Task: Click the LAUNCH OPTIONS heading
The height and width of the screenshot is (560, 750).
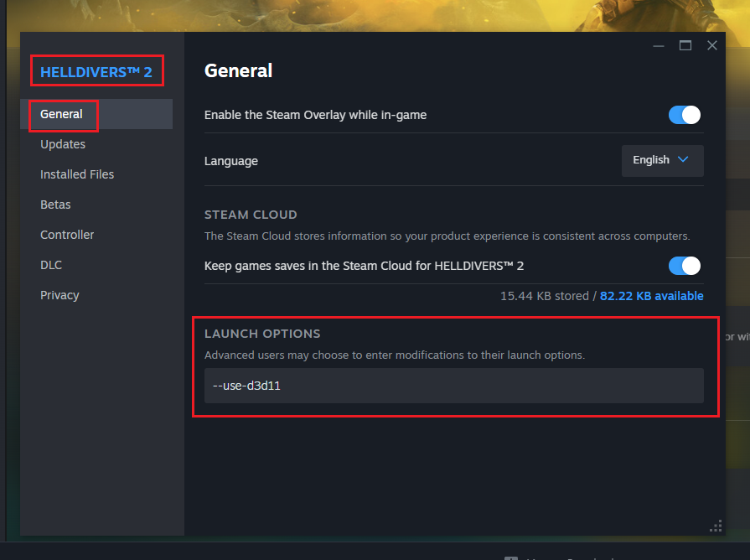Action: coord(262,334)
